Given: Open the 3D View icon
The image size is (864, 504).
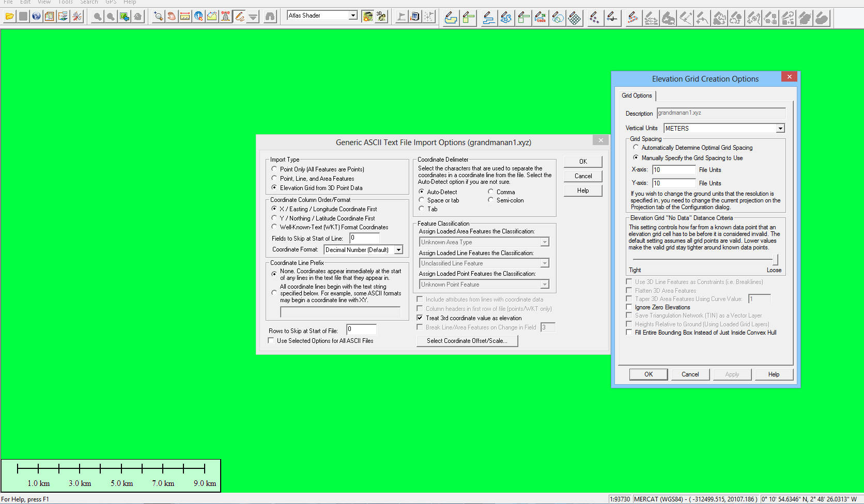Looking at the screenshot, I should 381,17.
